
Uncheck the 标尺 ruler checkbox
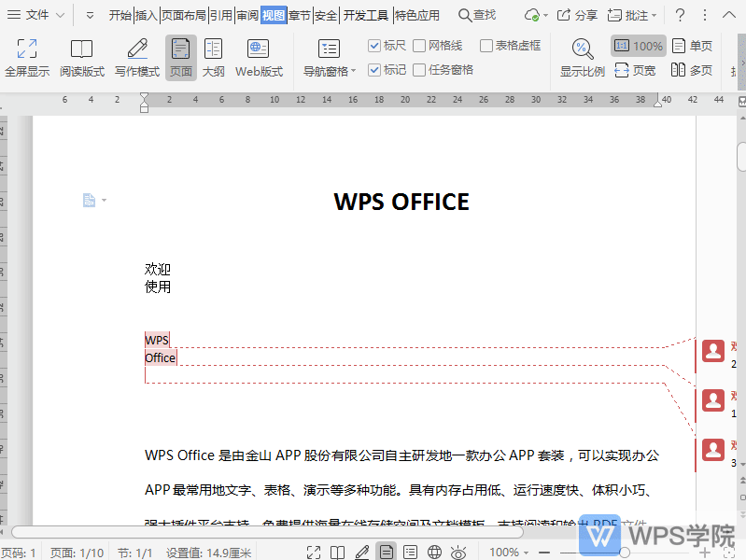click(374, 46)
